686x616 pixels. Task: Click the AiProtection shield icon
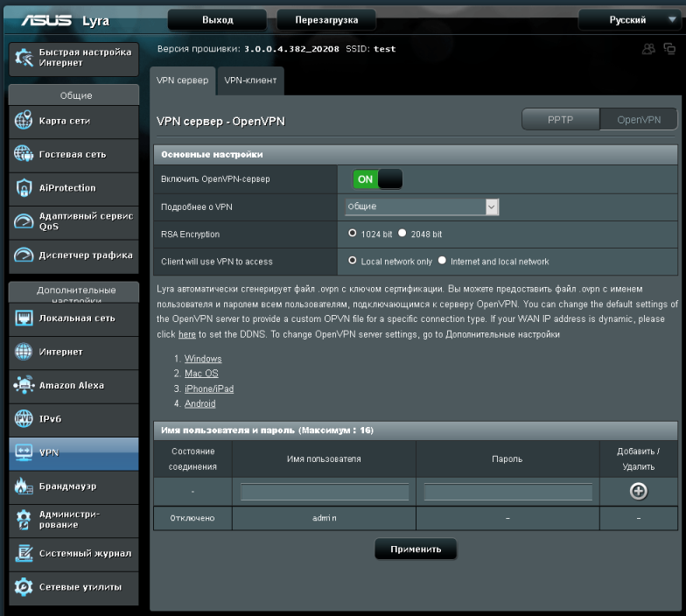tap(24, 187)
